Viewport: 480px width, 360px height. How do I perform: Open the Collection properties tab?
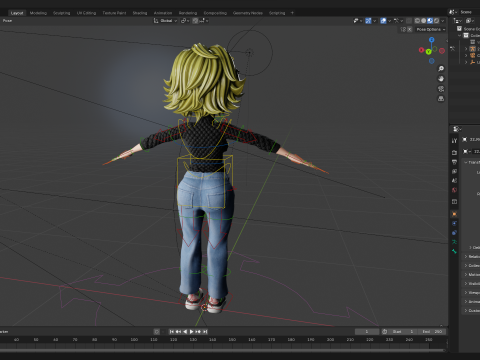(454, 202)
